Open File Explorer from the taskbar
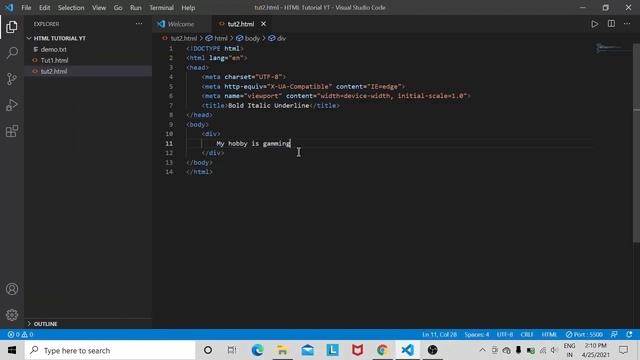 pos(282,350)
